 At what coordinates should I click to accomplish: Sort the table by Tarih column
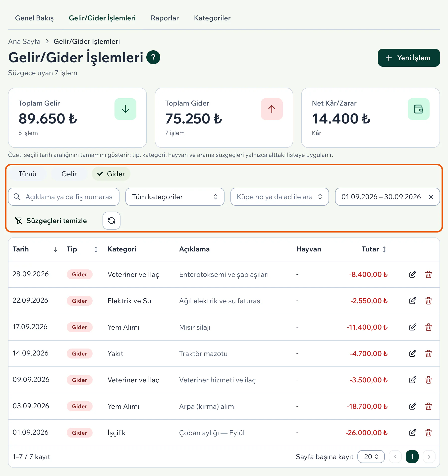coord(35,249)
